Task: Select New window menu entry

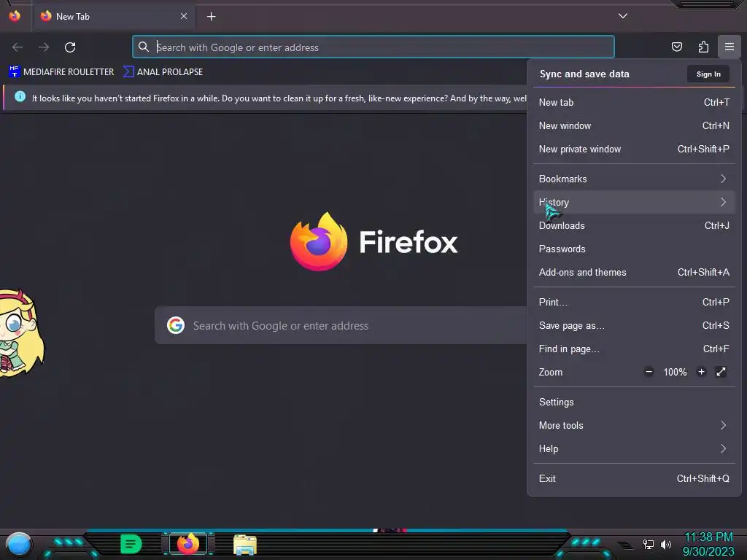Action: 634,125
